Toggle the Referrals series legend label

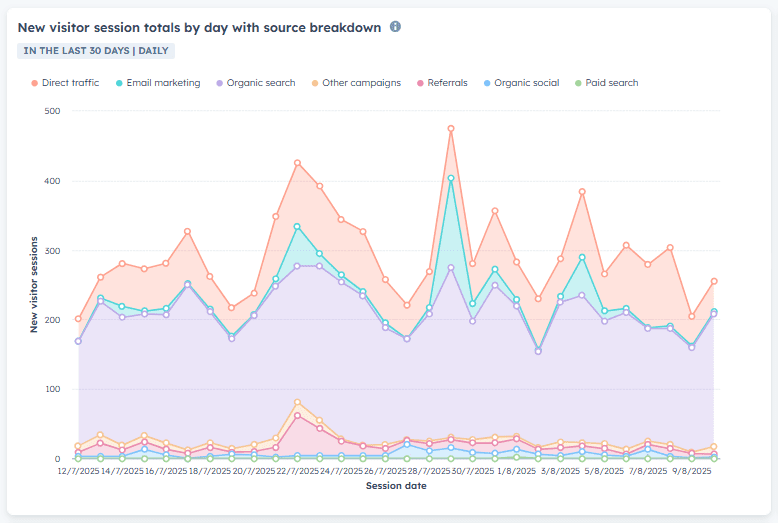click(x=447, y=83)
